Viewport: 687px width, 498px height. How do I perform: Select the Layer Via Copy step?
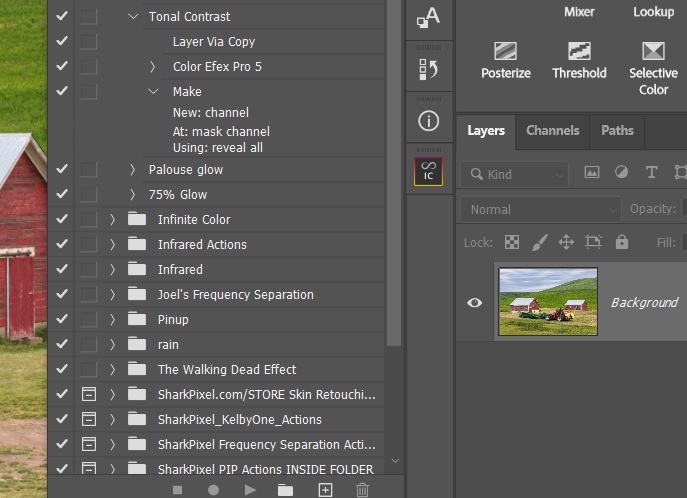click(213, 41)
